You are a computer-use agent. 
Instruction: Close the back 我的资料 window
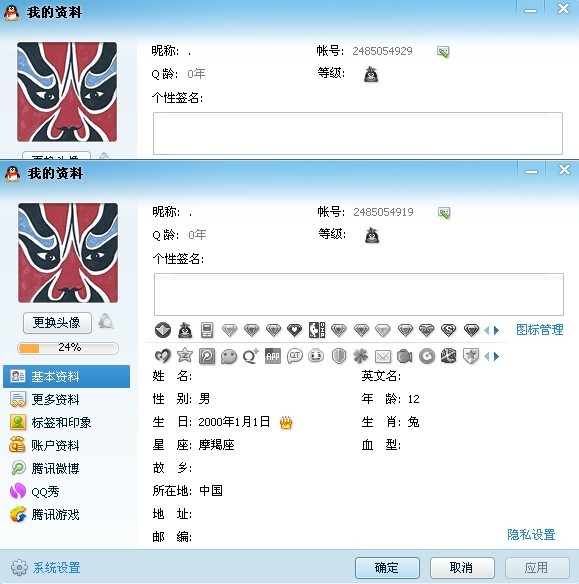563,9
